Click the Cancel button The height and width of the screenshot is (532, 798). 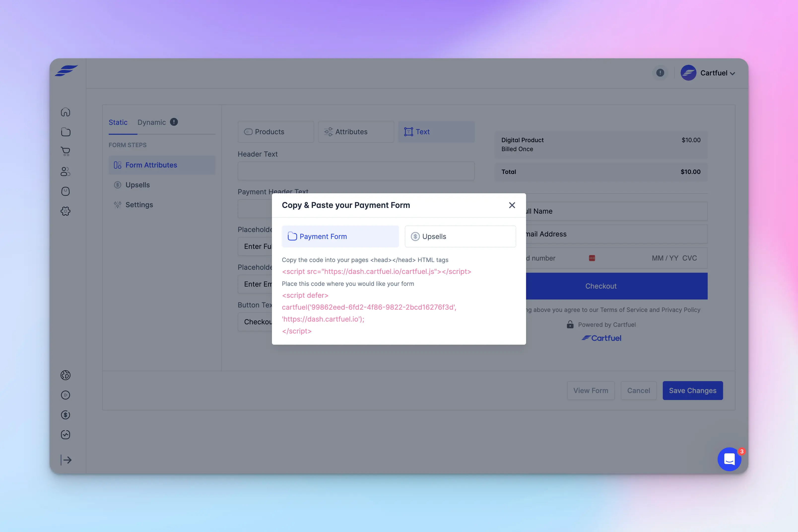(638, 391)
